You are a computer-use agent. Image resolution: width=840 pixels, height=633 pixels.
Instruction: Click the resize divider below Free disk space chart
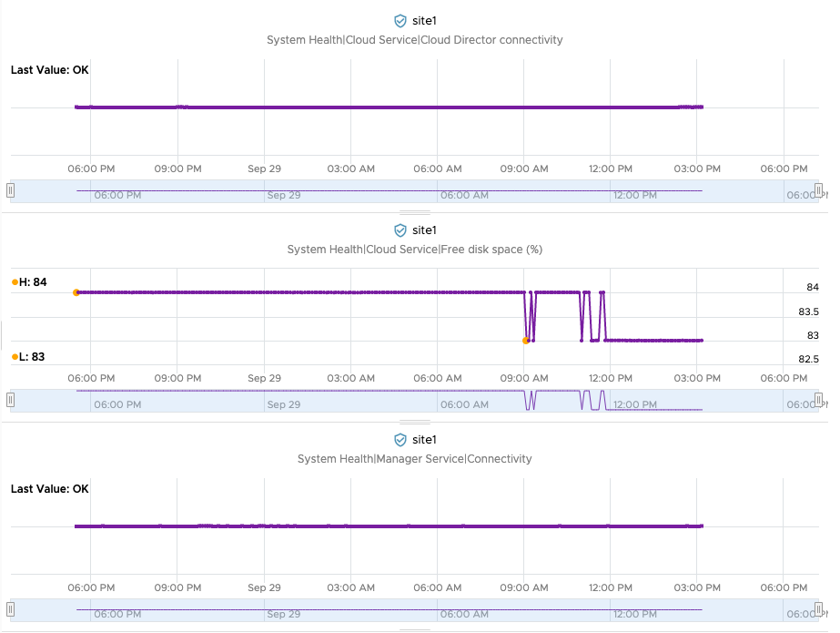pyautogui.click(x=415, y=423)
